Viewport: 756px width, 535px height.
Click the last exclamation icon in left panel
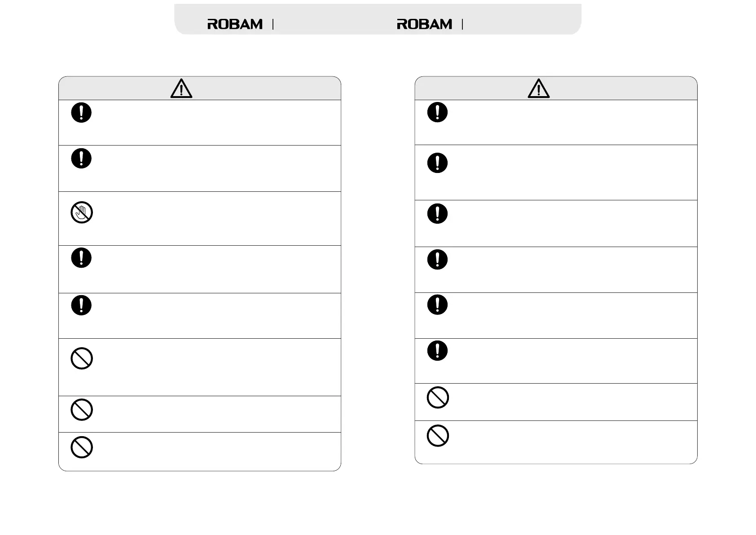click(x=81, y=305)
